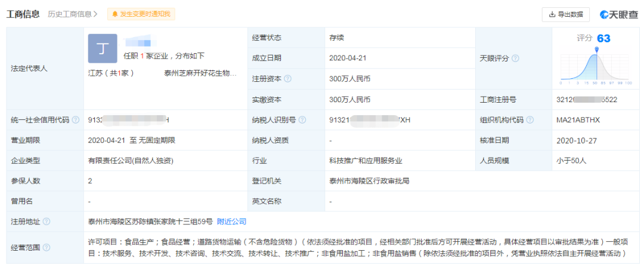The image size is (644, 271).
Task: Click help icon beside 经营范围
Action: click(47, 248)
